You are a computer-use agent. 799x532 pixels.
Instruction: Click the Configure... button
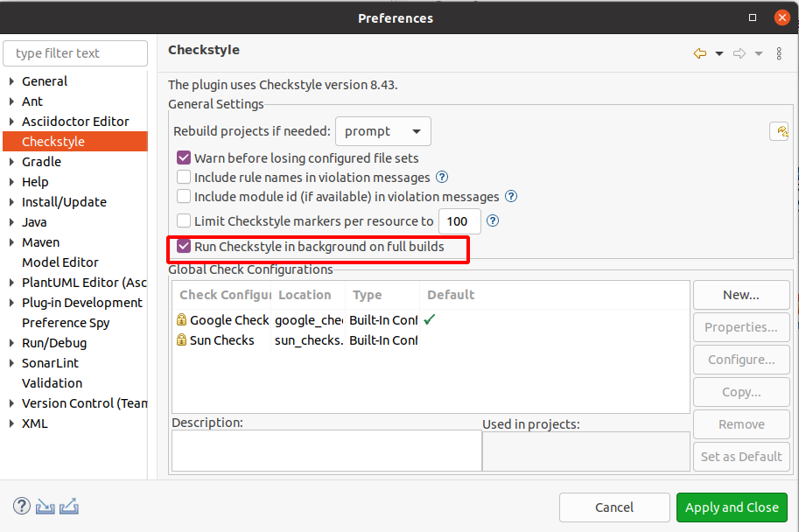(x=741, y=360)
